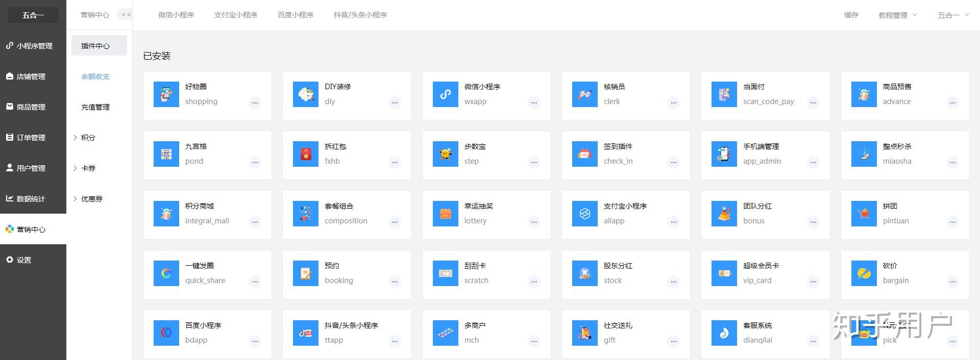This screenshot has width=980, height=360.
Task: Show ellipsis menu on 幸运抽奖 card
Action: tap(534, 222)
